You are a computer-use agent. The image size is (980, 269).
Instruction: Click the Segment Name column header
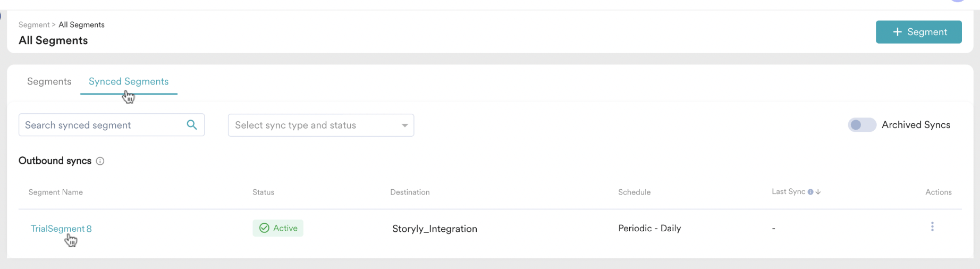[x=56, y=192]
